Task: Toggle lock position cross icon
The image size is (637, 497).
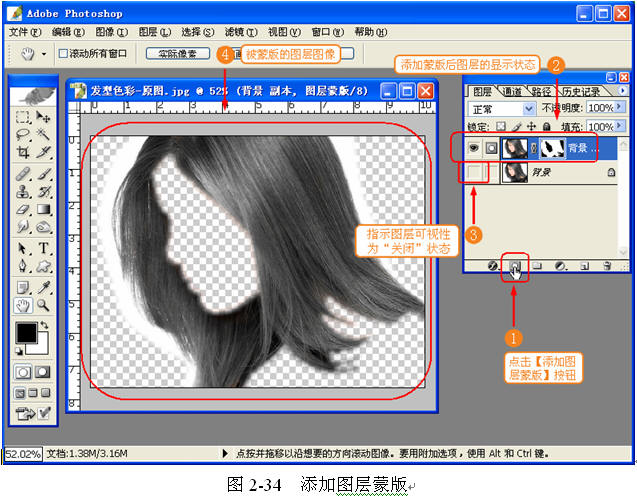Action: coord(531,126)
